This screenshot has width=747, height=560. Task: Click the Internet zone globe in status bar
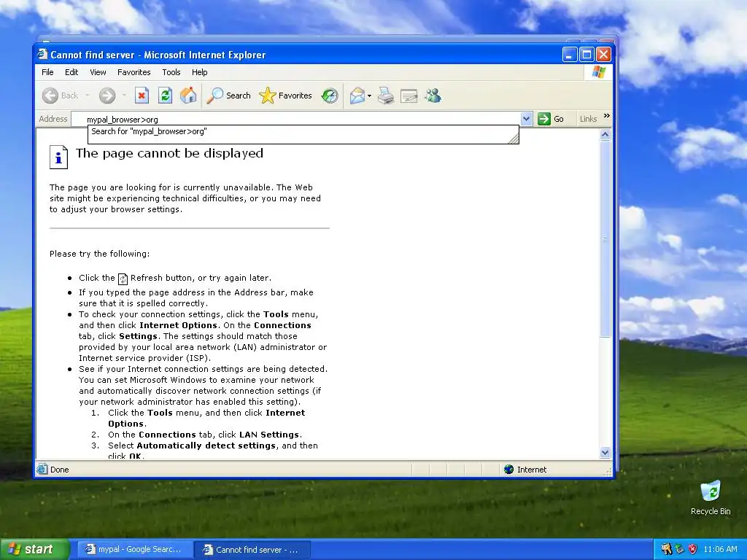(x=508, y=470)
